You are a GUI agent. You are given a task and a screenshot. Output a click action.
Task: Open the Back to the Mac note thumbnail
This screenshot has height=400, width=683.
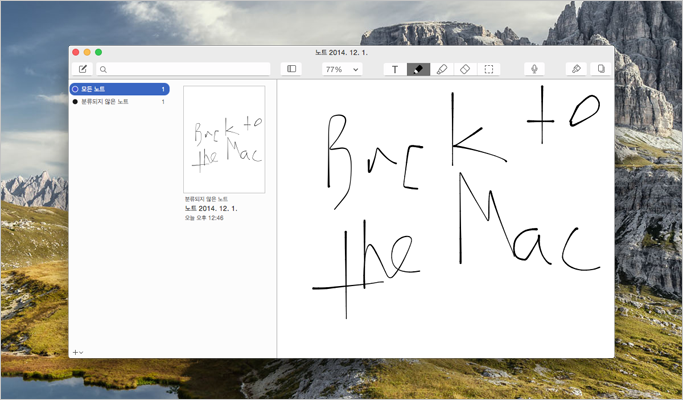click(x=224, y=139)
